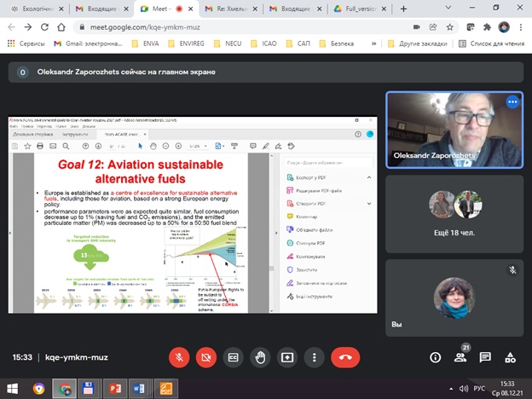The height and width of the screenshot is (399, 532).
Task: Toggle closed captions with the CC button
Action: pos(233,357)
